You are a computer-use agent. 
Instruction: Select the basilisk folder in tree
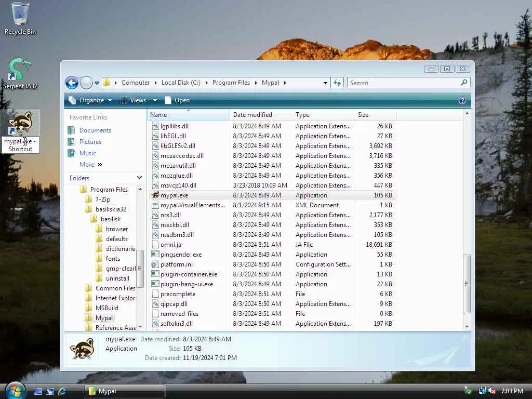[111, 219]
